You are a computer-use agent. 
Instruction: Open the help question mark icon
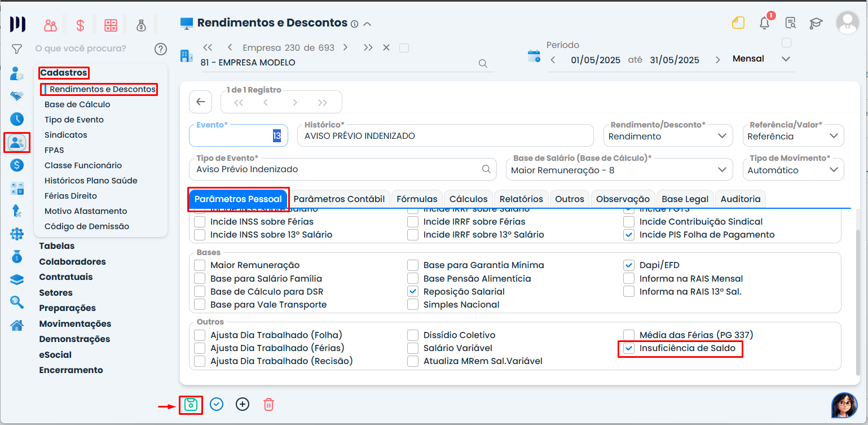[x=161, y=49]
